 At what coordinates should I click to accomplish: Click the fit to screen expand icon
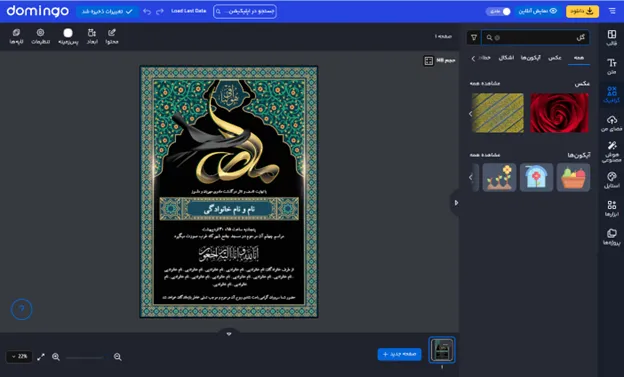(41, 357)
